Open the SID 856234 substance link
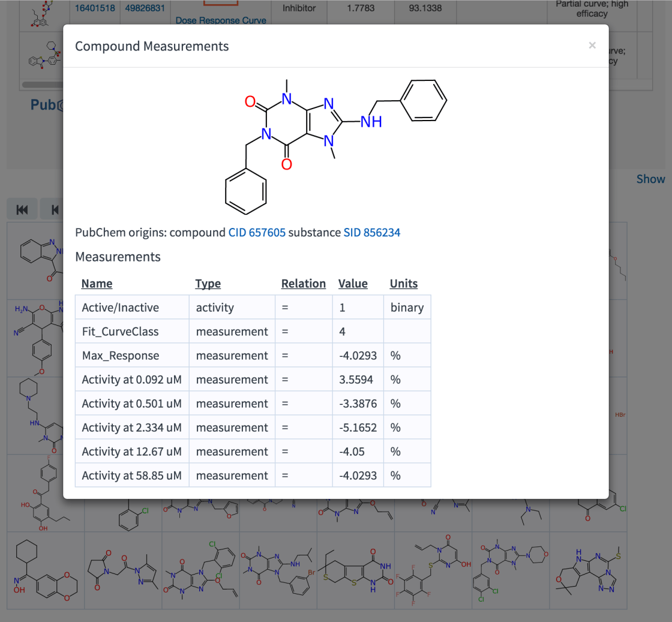This screenshot has height=622, width=672. 371,233
